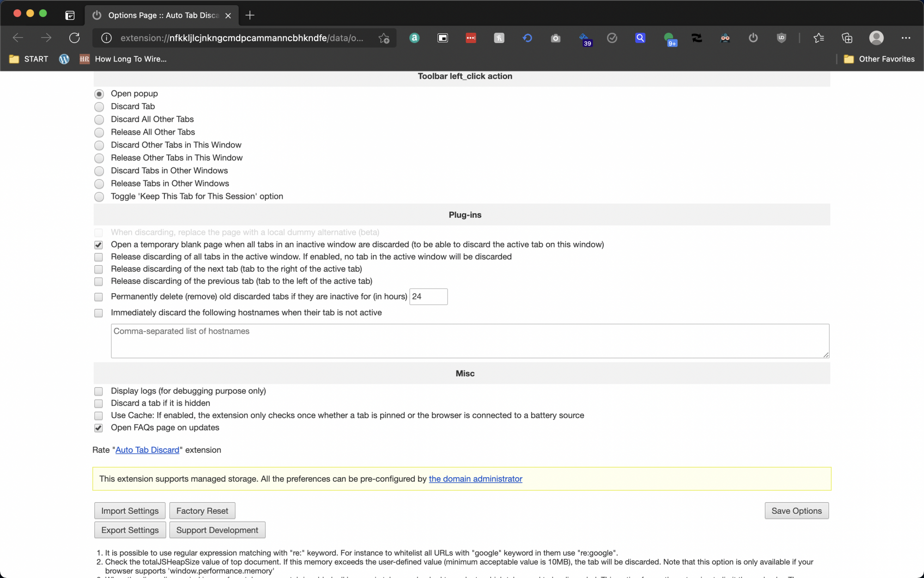The image size is (924, 578).
Task: Open a new tab with plus button
Action: tap(250, 15)
